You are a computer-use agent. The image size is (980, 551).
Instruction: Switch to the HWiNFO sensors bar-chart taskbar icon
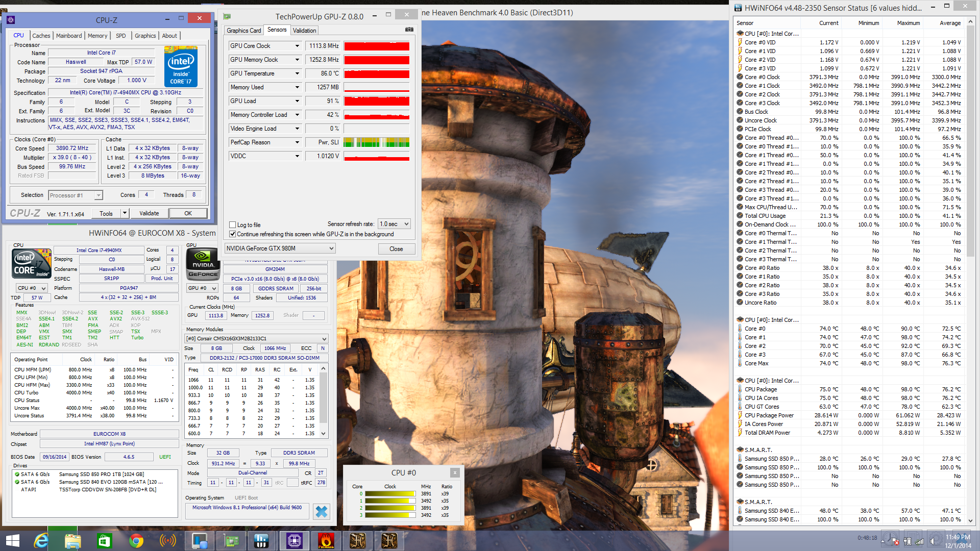[262, 541]
